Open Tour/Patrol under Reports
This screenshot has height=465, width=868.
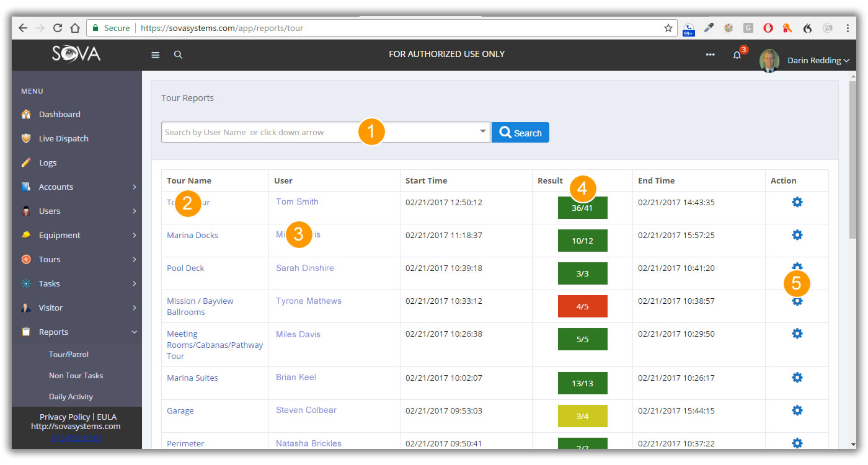pos(69,355)
